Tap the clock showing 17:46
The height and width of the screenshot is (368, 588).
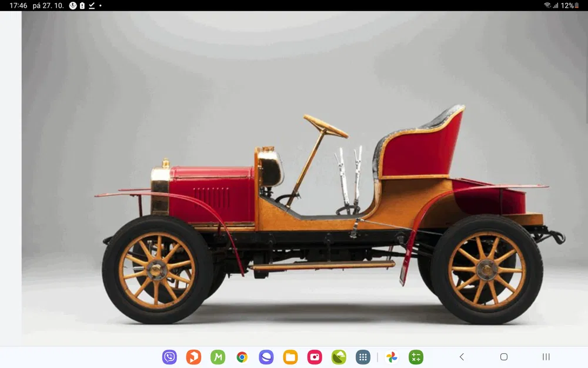[18, 6]
